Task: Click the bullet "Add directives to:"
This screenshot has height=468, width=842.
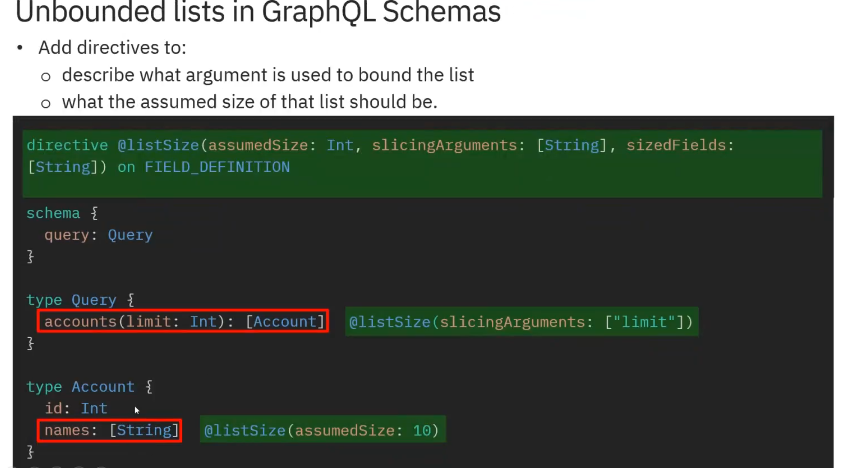Action: 112,48
